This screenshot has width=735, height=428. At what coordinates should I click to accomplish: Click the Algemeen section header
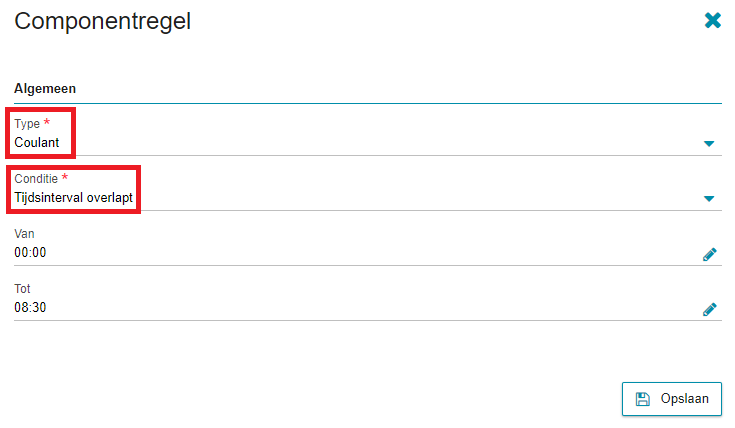[45, 88]
